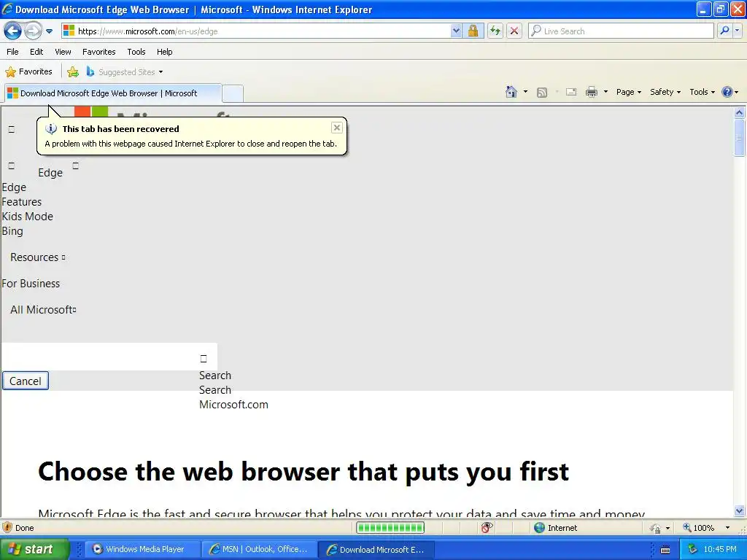The width and height of the screenshot is (747, 560).
Task: Click the Refresh page icon
Action: (x=495, y=31)
